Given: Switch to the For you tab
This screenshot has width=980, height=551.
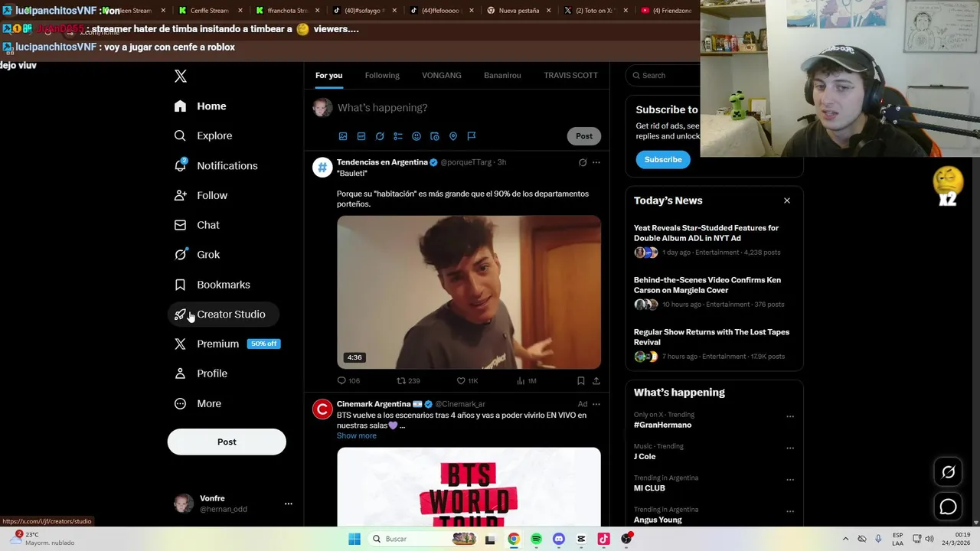Looking at the screenshot, I should click(328, 75).
